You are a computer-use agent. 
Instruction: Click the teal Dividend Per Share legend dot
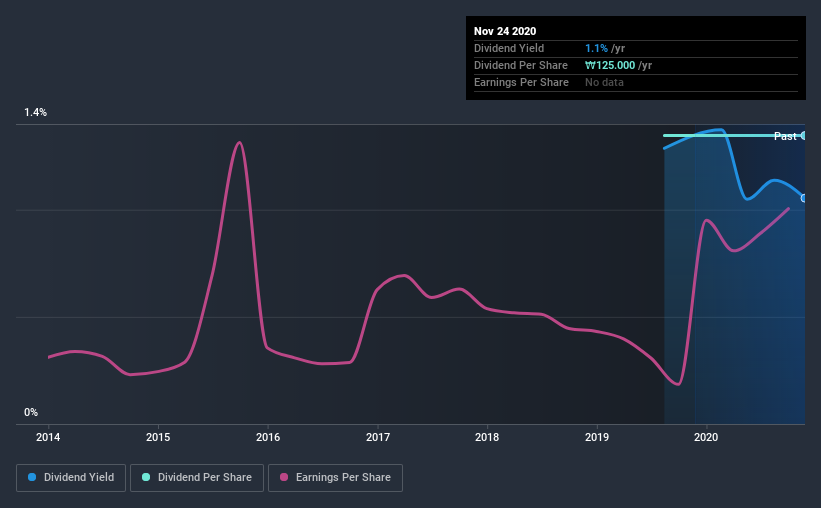click(146, 478)
